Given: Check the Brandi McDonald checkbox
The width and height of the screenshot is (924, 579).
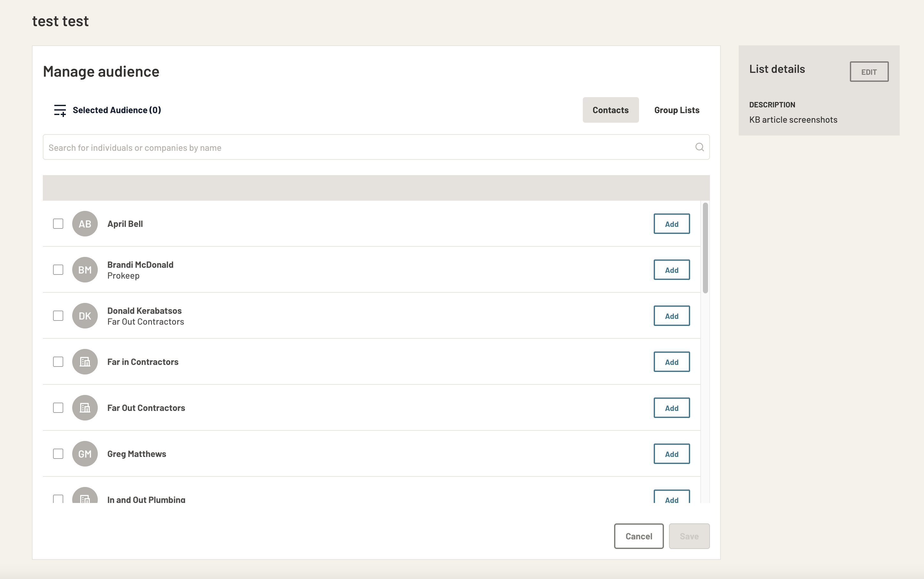Looking at the screenshot, I should 58,270.
